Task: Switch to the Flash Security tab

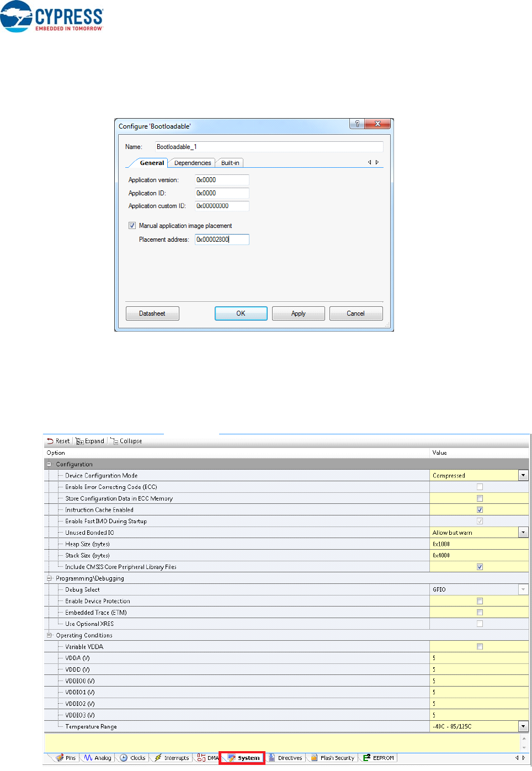Action: (337, 758)
